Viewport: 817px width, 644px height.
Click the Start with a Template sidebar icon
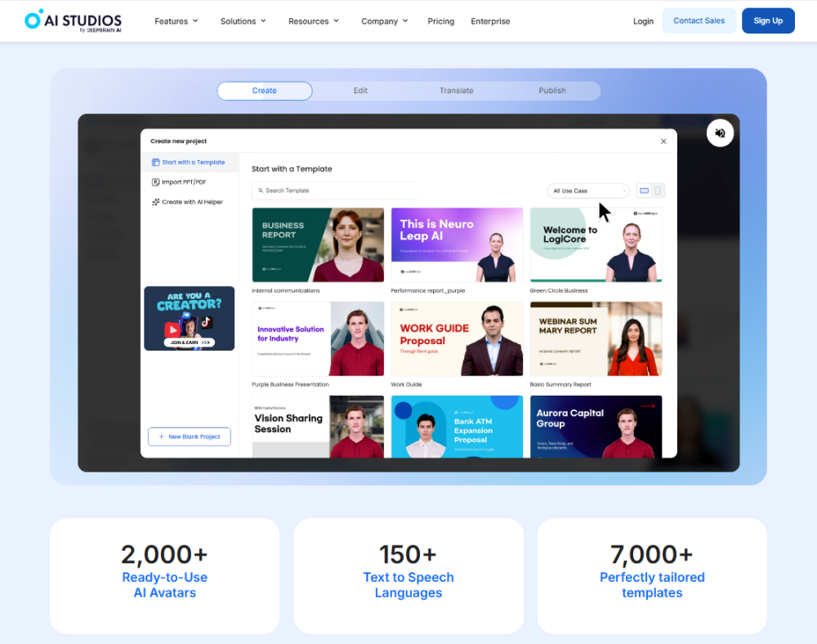[x=155, y=163]
